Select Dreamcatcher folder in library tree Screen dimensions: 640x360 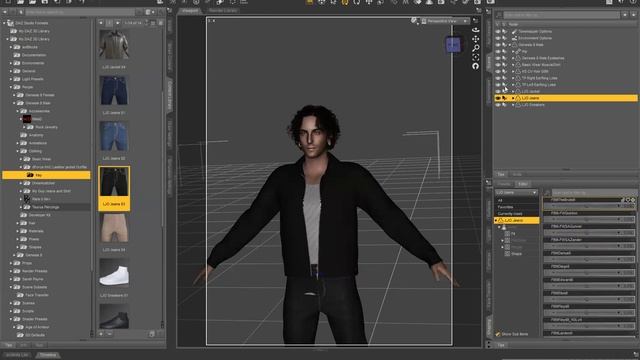click(43, 183)
